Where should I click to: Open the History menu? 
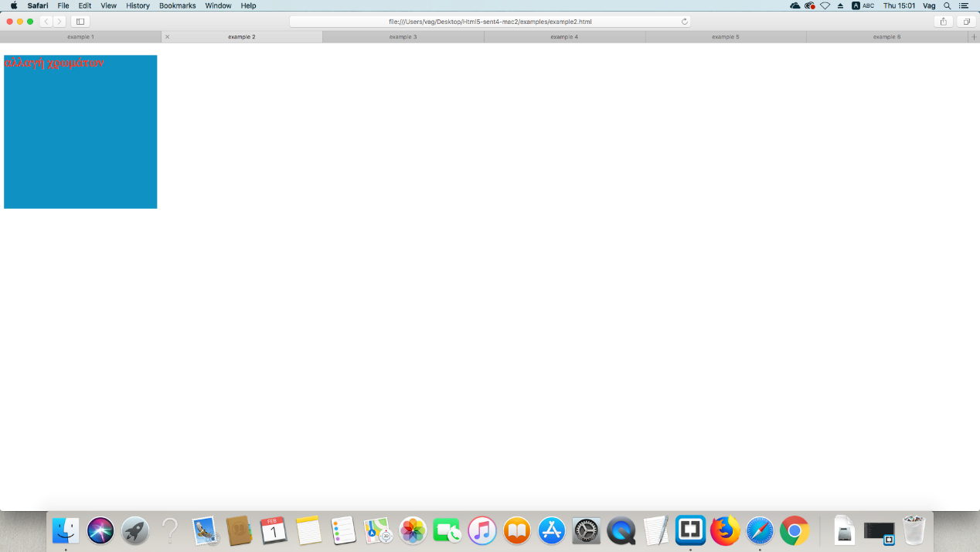point(138,5)
